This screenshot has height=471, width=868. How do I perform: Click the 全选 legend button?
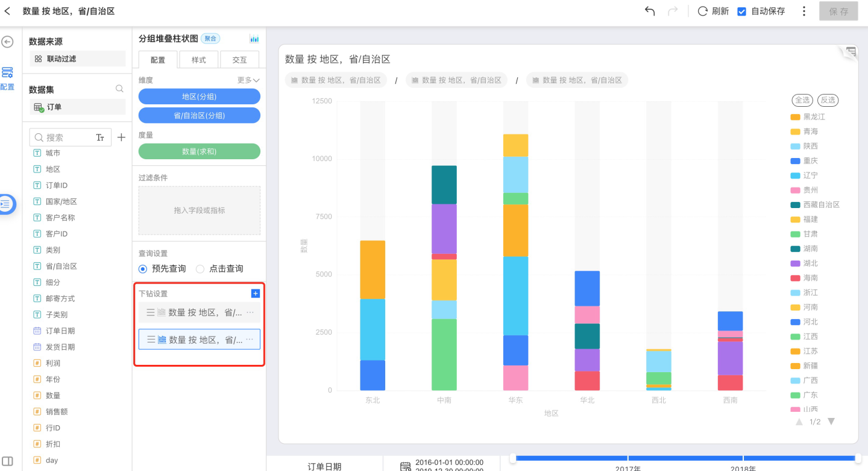coord(802,100)
